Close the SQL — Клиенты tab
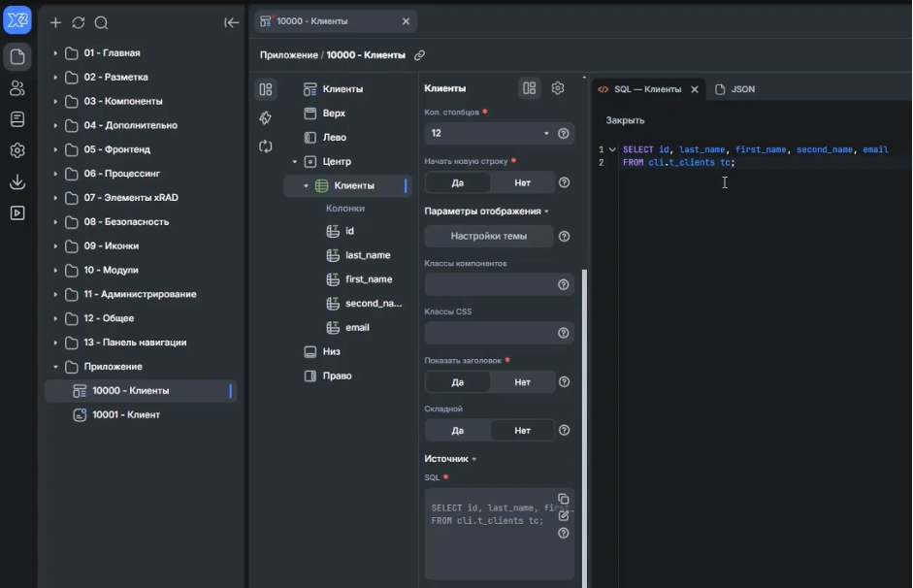 (695, 89)
